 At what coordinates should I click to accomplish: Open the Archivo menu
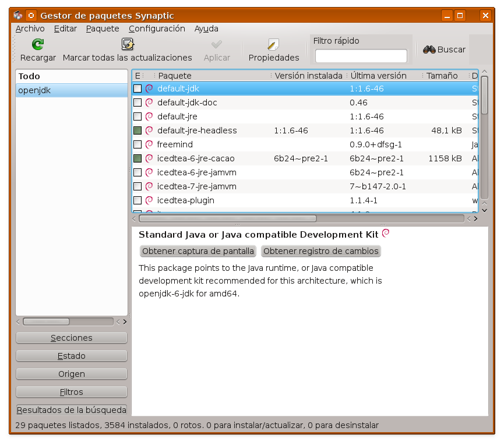pos(30,29)
